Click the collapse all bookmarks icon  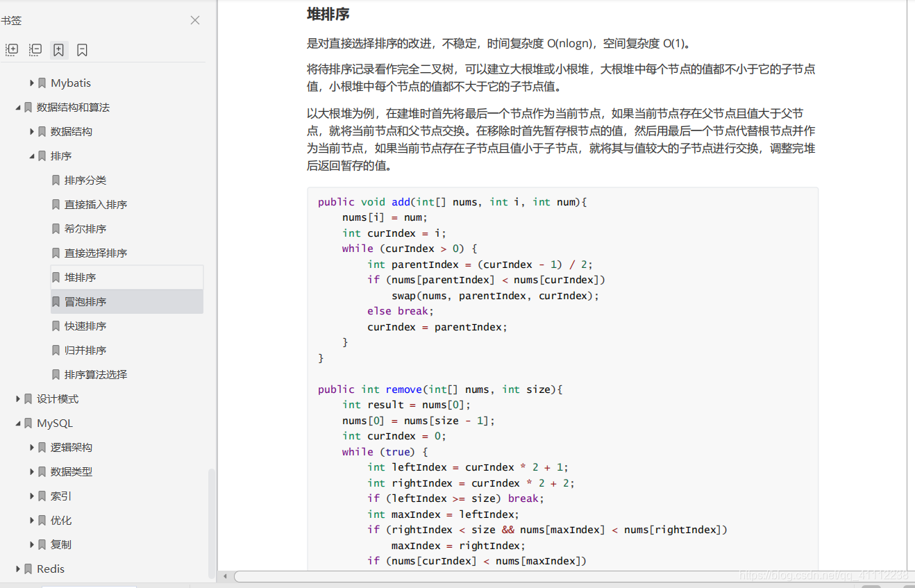tap(35, 50)
